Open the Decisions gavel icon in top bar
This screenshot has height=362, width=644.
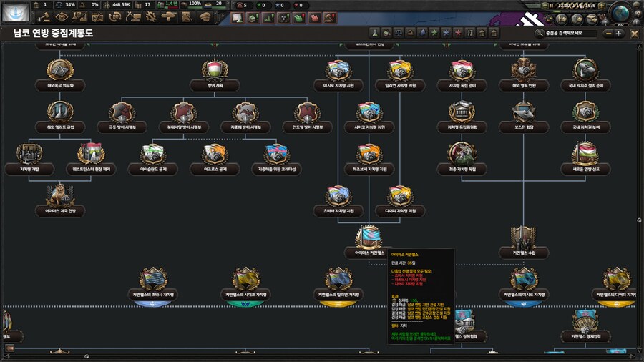point(45,16)
